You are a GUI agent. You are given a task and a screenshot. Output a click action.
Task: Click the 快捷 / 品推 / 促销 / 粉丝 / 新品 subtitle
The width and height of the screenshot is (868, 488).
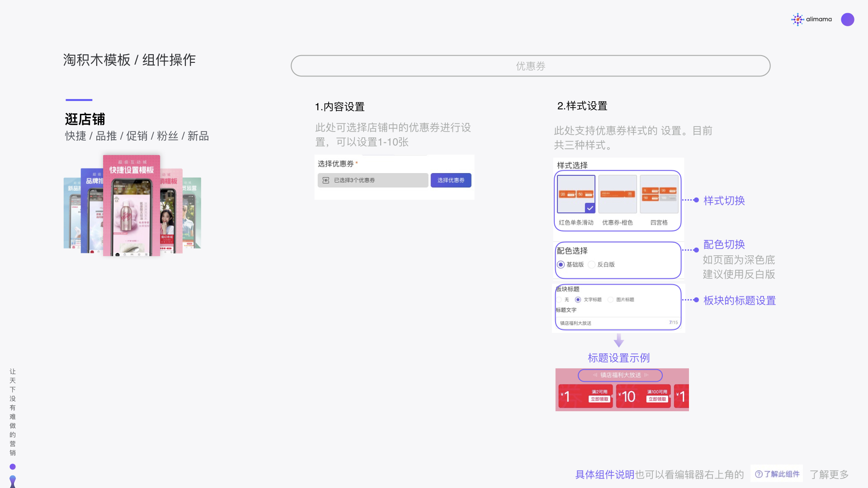click(x=137, y=136)
